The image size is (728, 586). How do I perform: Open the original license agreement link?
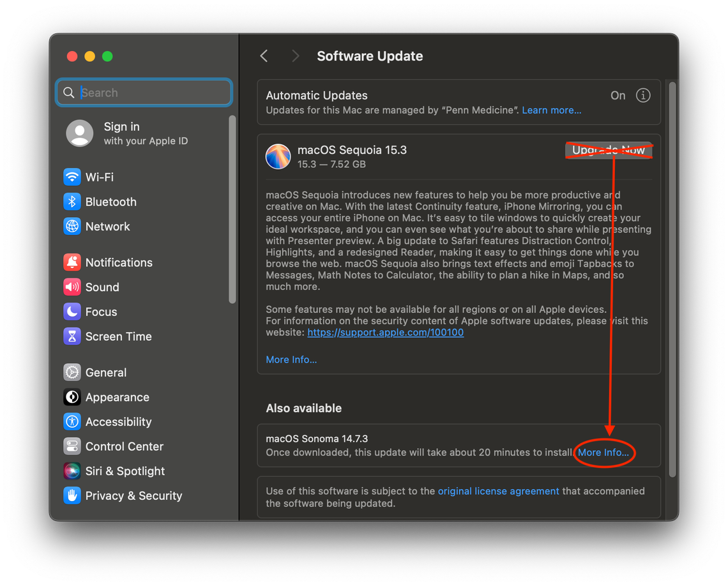498,491
